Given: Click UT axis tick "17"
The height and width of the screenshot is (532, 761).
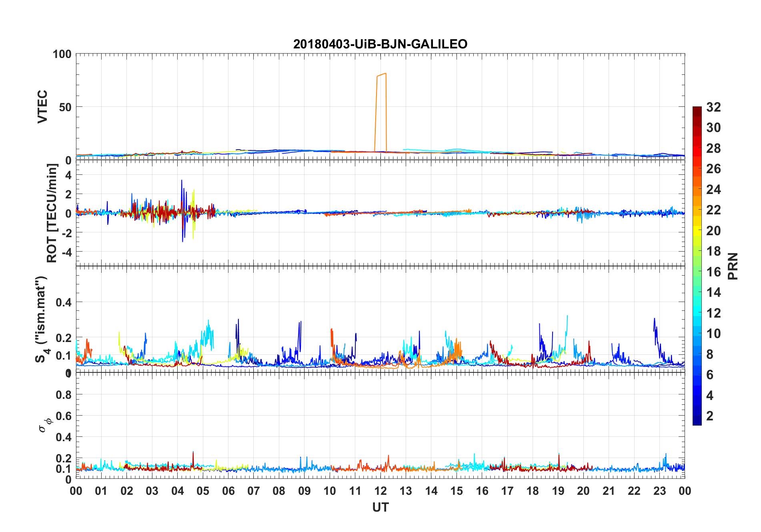Looking at the screenshot, I should coord(507,491).
